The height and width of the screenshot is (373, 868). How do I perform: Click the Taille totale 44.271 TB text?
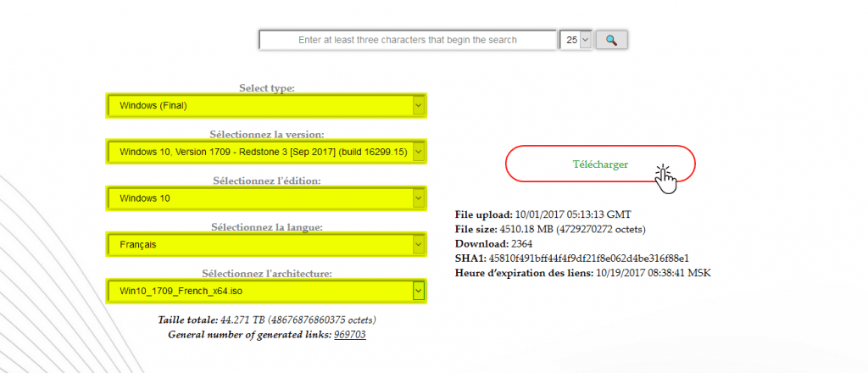267,320
